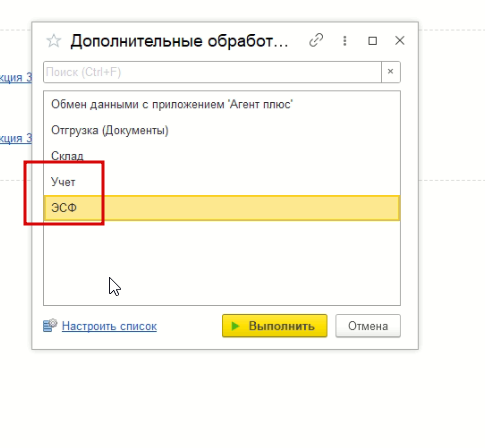Viewport: 485px width, 448px height.
Task: Add dialog to favorites with the star icon
Action: pos(53,41)
